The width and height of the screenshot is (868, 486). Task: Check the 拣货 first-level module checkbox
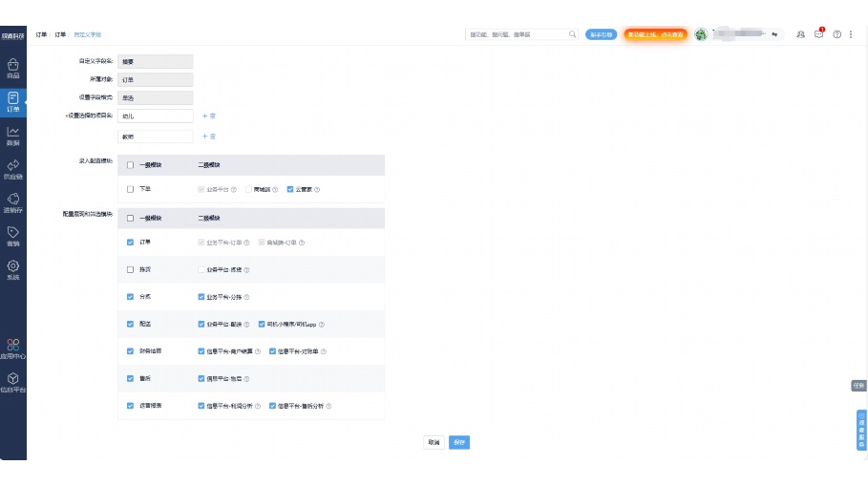tap(130, 269)
